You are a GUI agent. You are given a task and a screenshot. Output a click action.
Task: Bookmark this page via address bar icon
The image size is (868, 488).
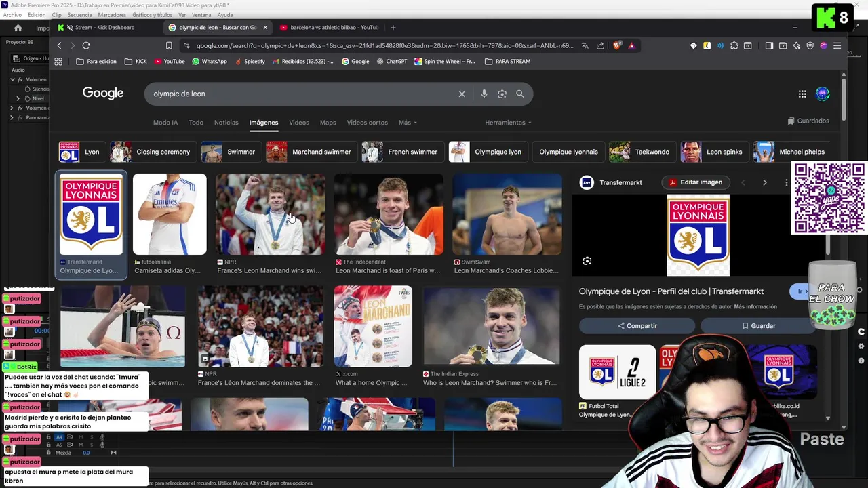coord(169,45)
